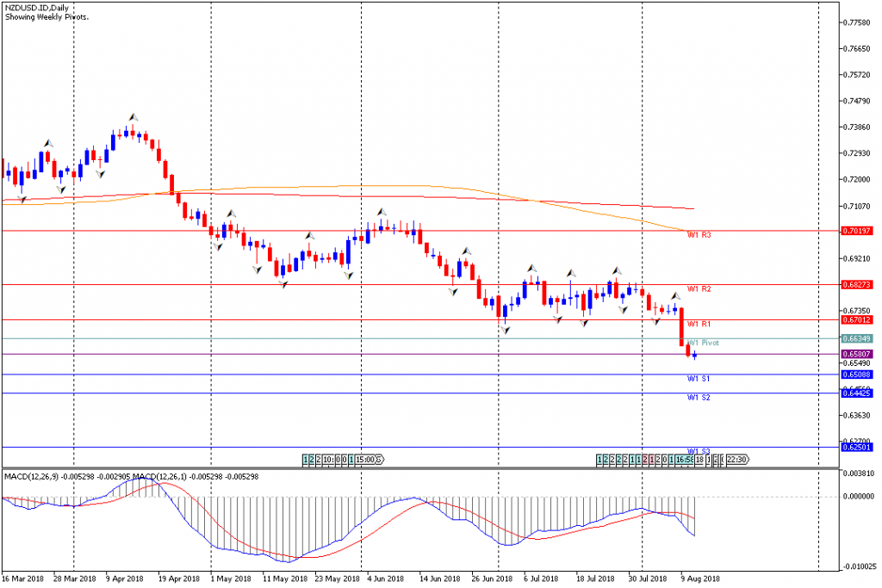Click the large red candle after 9 Aug 2018
Image resolution: width=882 pixels, height=588 pixels.
point(682,327)
